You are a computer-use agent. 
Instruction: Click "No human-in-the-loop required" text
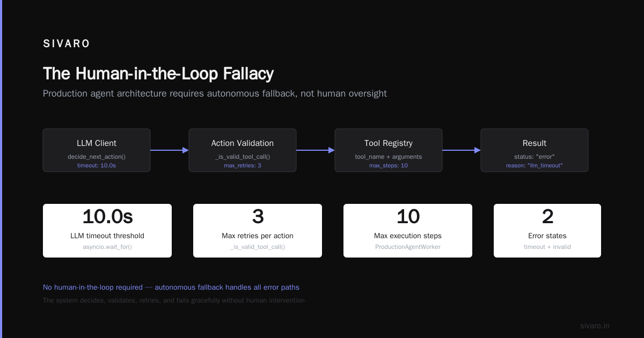(93, 287)
